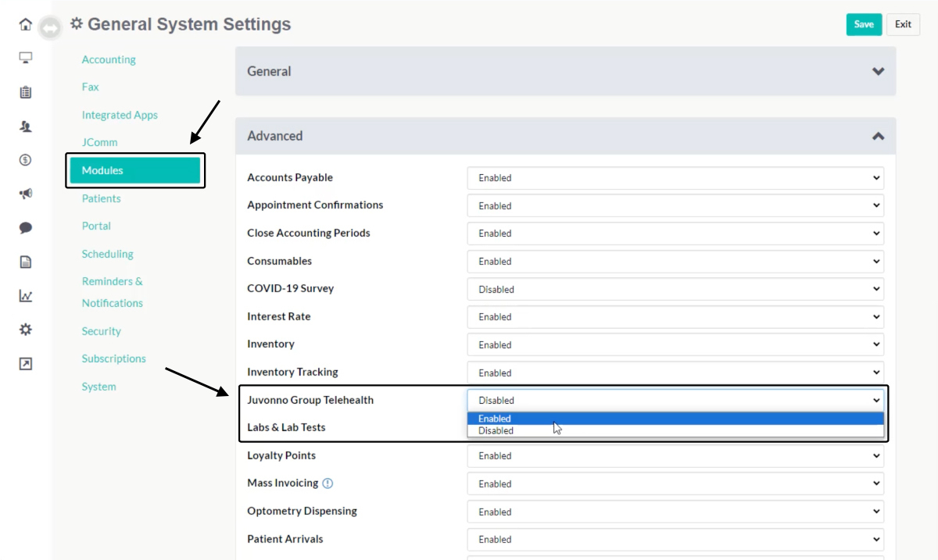Open the Mass Invoicing dropdown

point(675,483)
